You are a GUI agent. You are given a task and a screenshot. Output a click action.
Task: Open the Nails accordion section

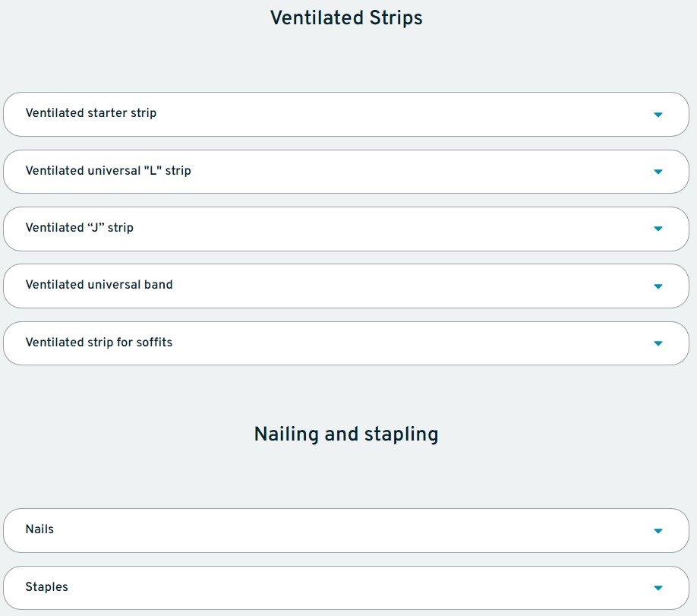tap(345, 530)
